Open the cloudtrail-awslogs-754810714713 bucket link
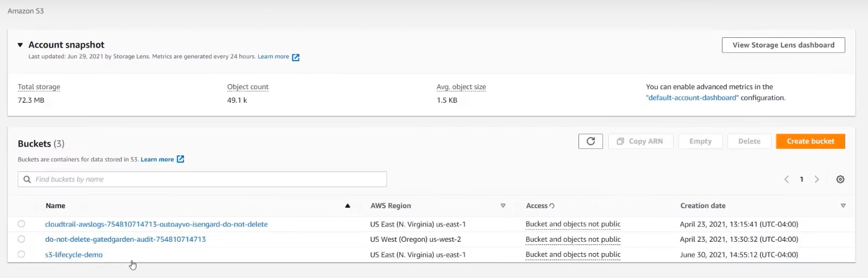 pos(156,224)
